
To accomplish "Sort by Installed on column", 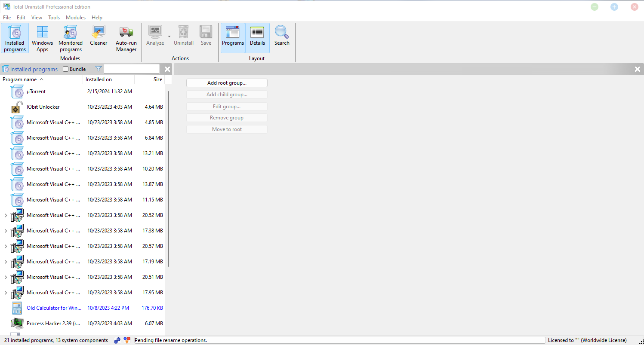I will point(108,79).
